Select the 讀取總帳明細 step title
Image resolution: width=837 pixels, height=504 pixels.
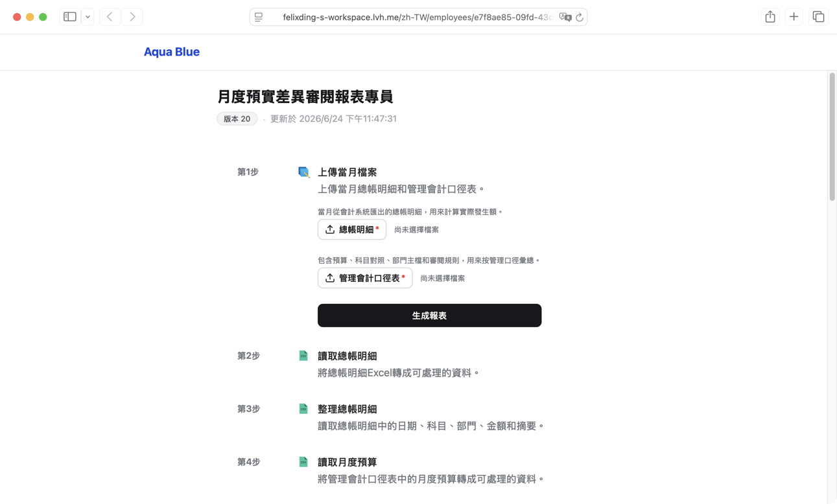tap(347, 356)
